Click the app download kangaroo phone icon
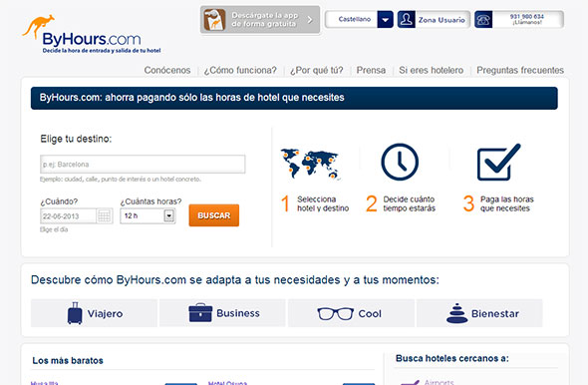Viewport: 588px width, 385px height. point(214,20)
